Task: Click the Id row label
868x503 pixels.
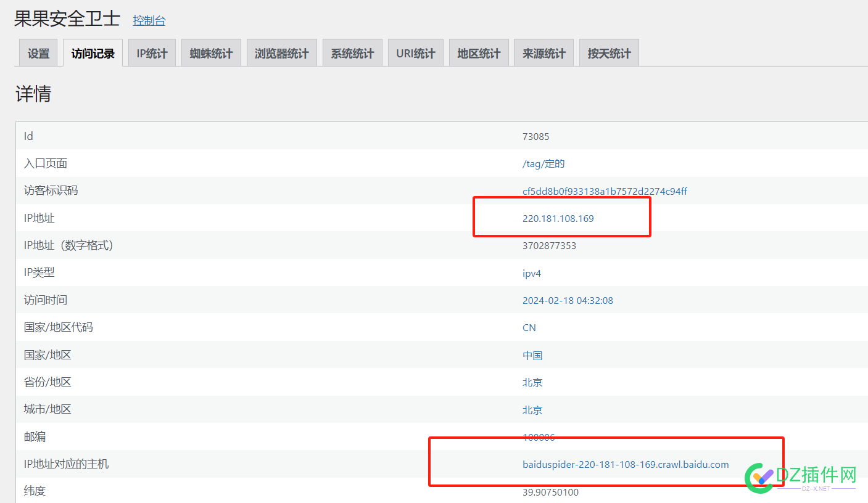Action: point(28,136)
